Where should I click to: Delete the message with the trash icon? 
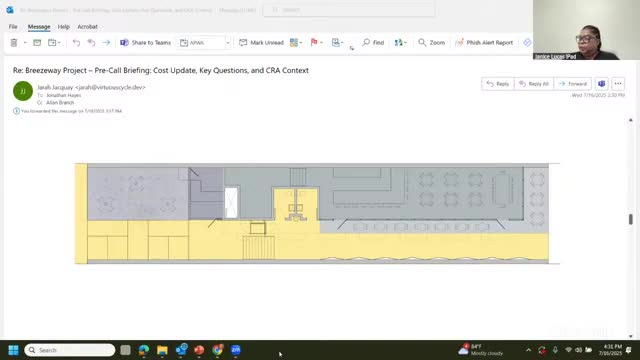(x=13, y=42)
